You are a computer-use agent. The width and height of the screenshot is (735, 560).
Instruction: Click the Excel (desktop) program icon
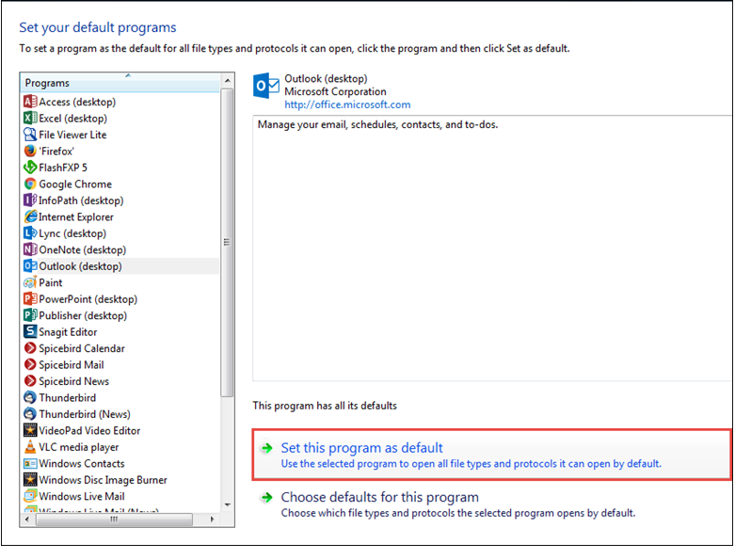(30, 118)
